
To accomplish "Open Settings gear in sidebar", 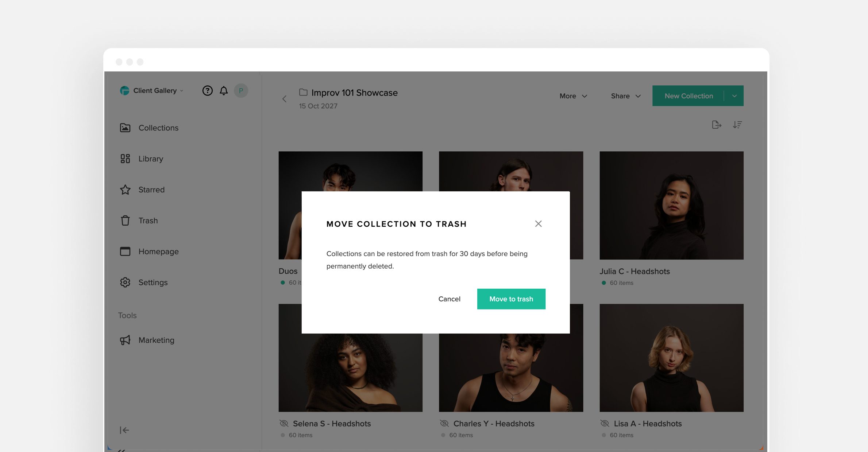I will 144,282.
